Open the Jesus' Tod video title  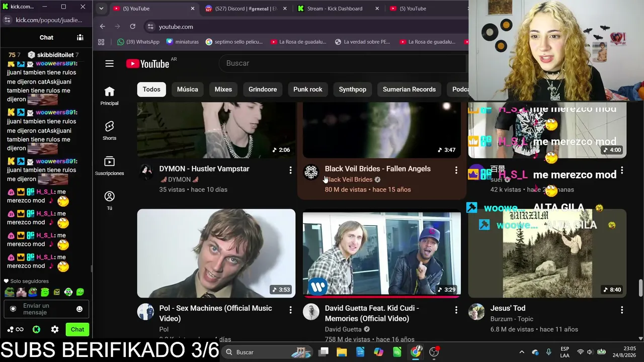click(508, 308)
